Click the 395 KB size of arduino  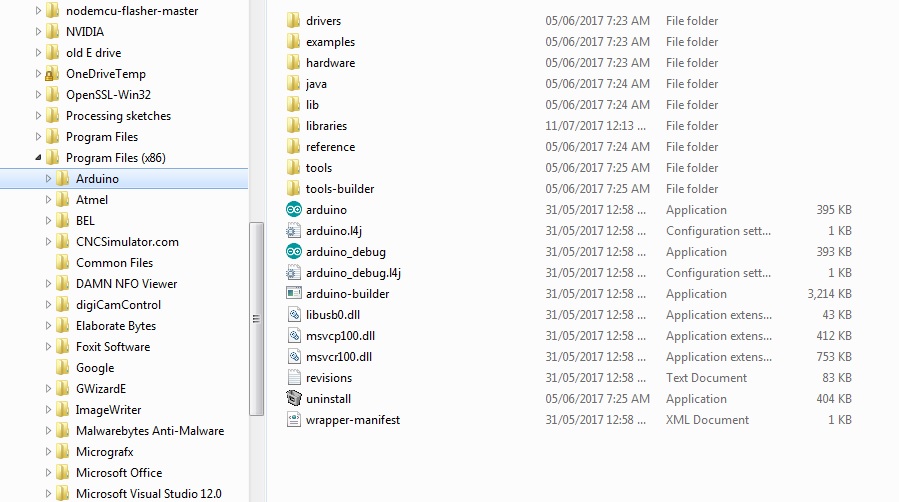834,210
